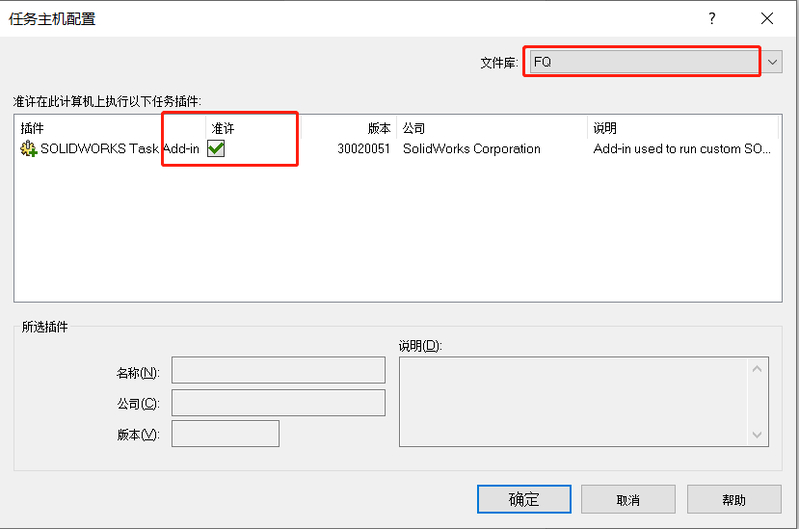Image resolution: width=799 pixels, height=529 pixels.
Task: Click the 取消 button
Action: (628, 499)
